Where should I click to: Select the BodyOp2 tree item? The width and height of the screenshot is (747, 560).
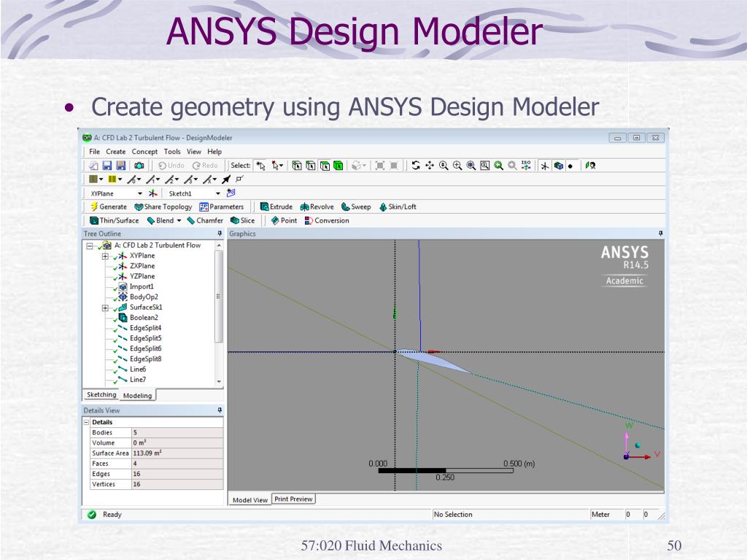(144, 297)
